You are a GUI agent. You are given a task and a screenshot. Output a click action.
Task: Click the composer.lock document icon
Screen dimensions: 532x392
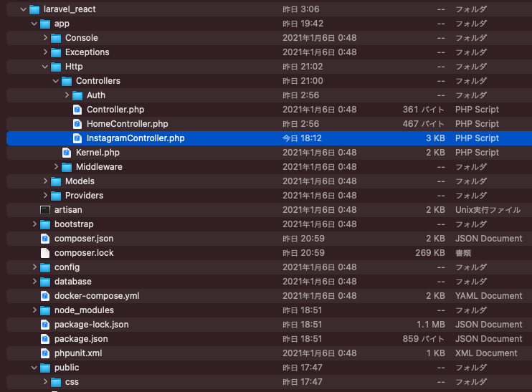point(44,253)
